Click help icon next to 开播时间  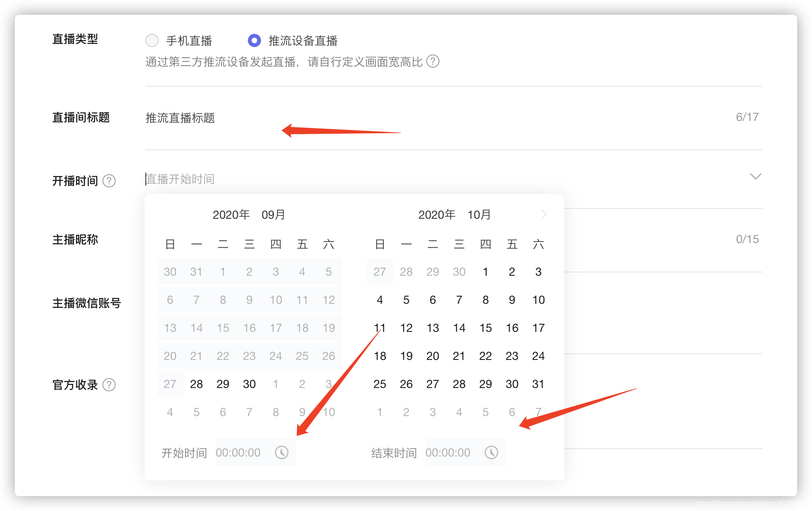(x=109, y=181)
